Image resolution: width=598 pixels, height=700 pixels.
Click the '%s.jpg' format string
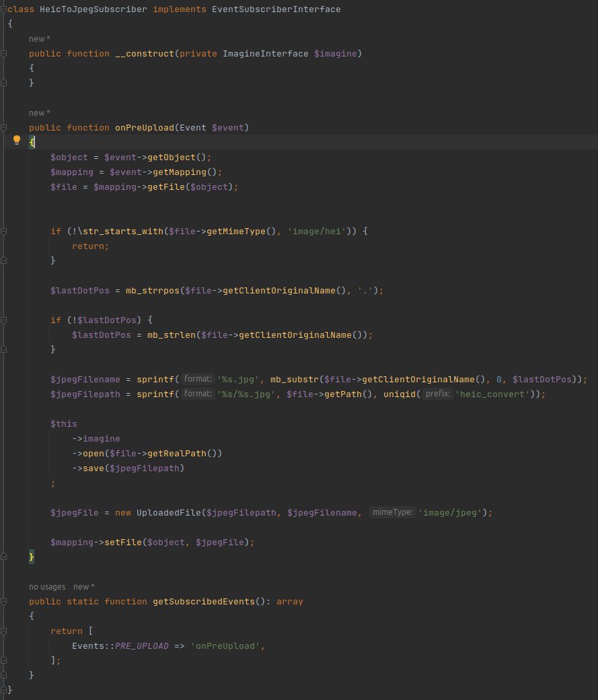(x=238, y=379)
